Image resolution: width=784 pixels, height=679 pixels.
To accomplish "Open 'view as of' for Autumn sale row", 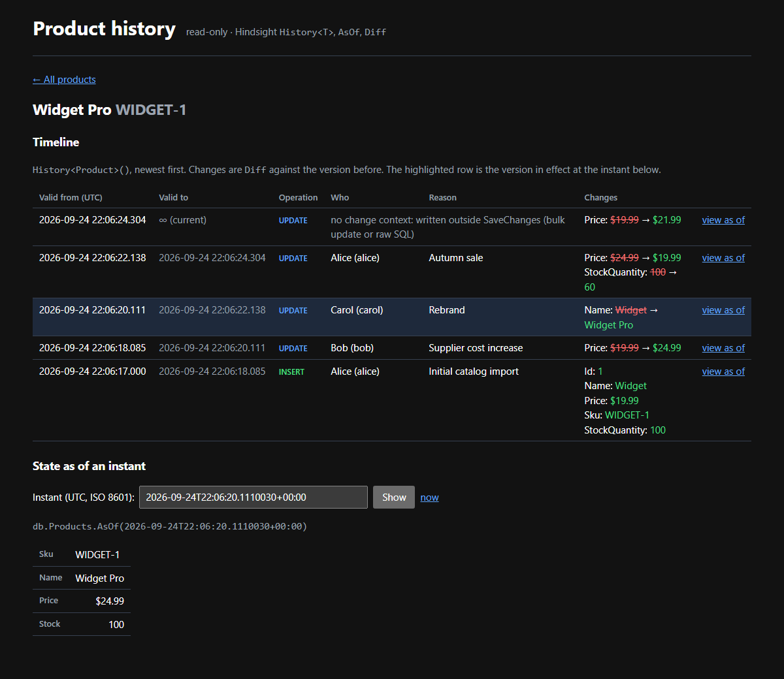I will point(723,258).
